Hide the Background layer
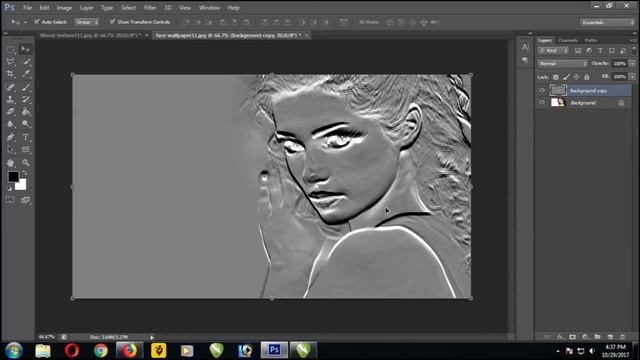Image resolution: width=640 pixels, height=360 pixels. 542,103
